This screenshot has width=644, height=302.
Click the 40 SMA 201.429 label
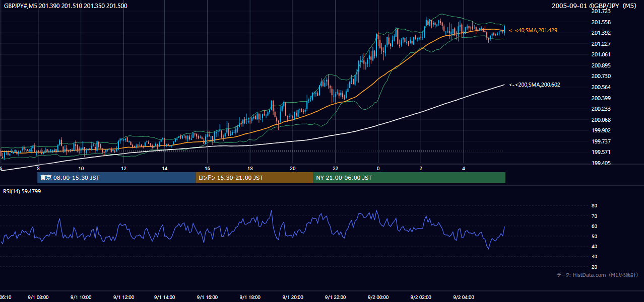coord(533,31)
